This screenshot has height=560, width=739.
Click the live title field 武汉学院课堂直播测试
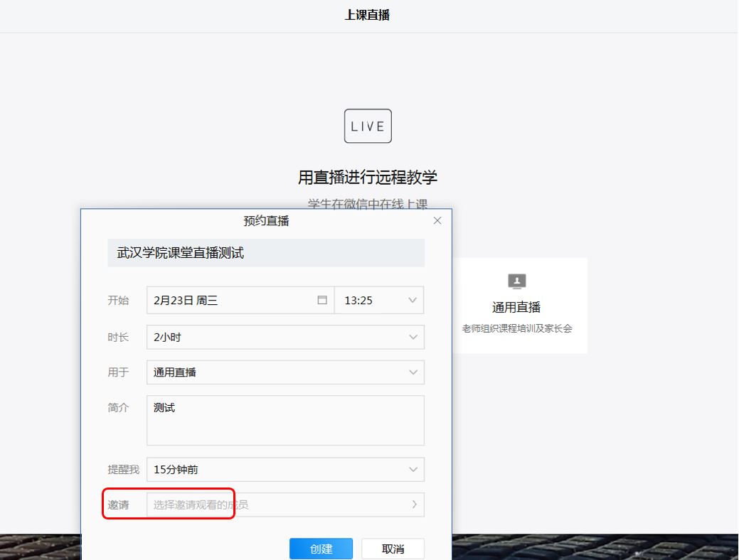pyautogui.click(x=265, y=253)
